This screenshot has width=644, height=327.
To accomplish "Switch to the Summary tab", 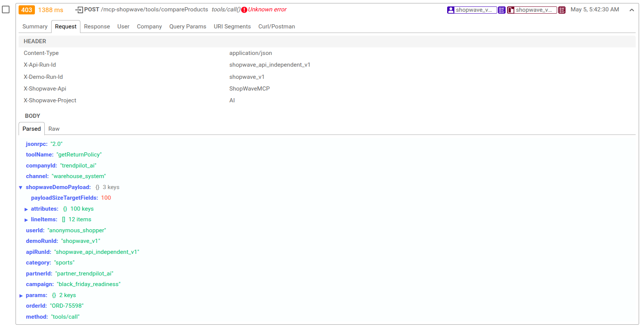I will (x=35, y=27).
